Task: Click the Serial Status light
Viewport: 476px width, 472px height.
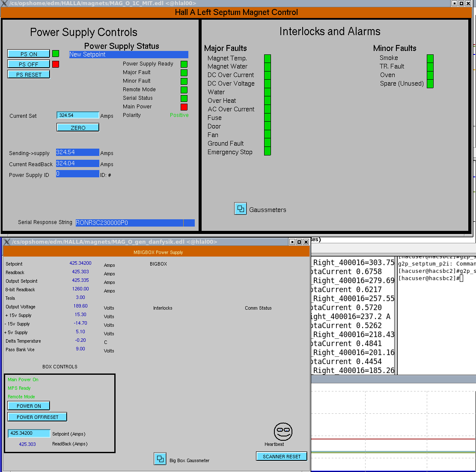Action: tap(184, 99)
